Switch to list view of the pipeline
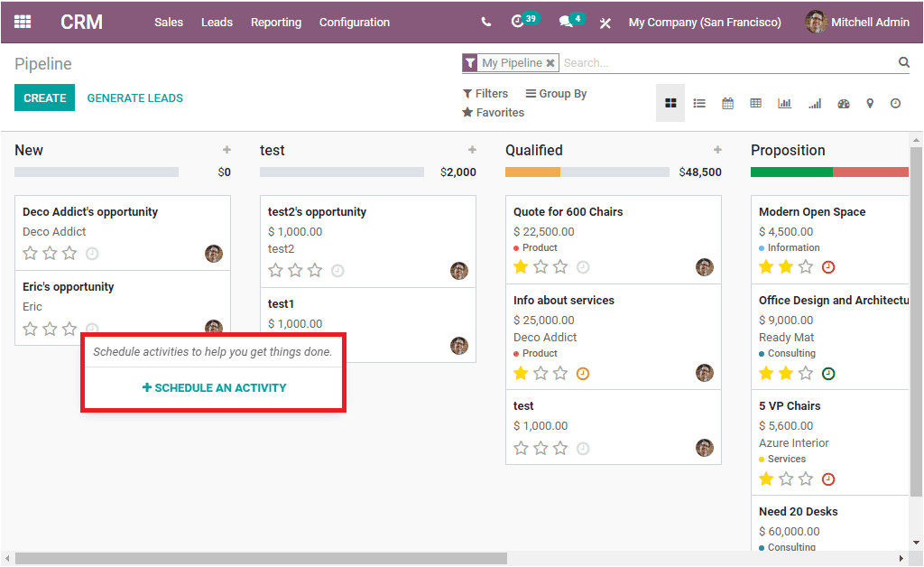The height and width of the screenshot is (567, 924). (699, 102)
